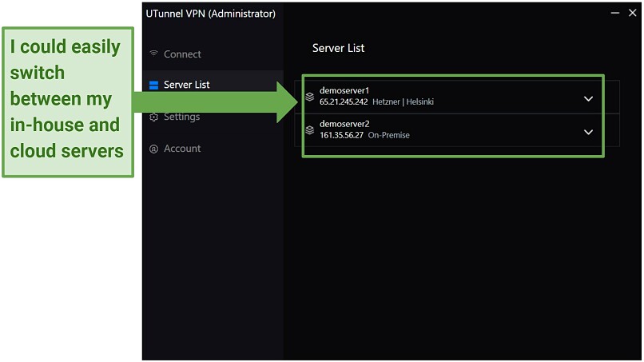Click the Settings gear icon
This screenshot has height=362, width=644.
point(153,117)
